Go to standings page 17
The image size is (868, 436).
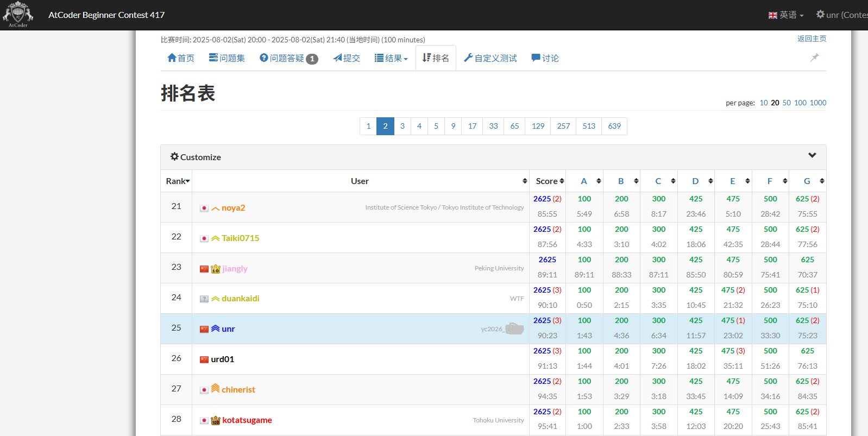coord(473,126)
